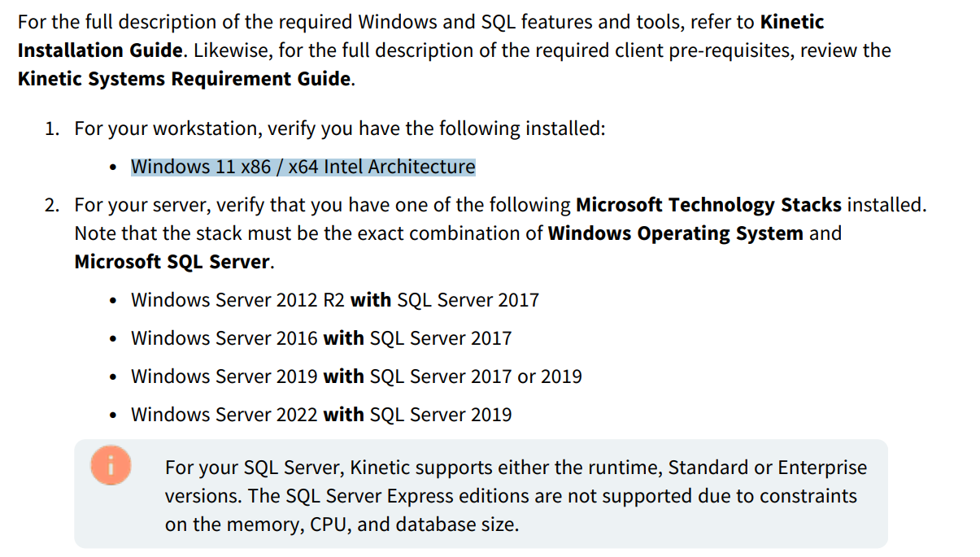Click the highlighted Windows 11 x86 / x64 line
This screenshot has width=980, height=557.
pos(303,167)
